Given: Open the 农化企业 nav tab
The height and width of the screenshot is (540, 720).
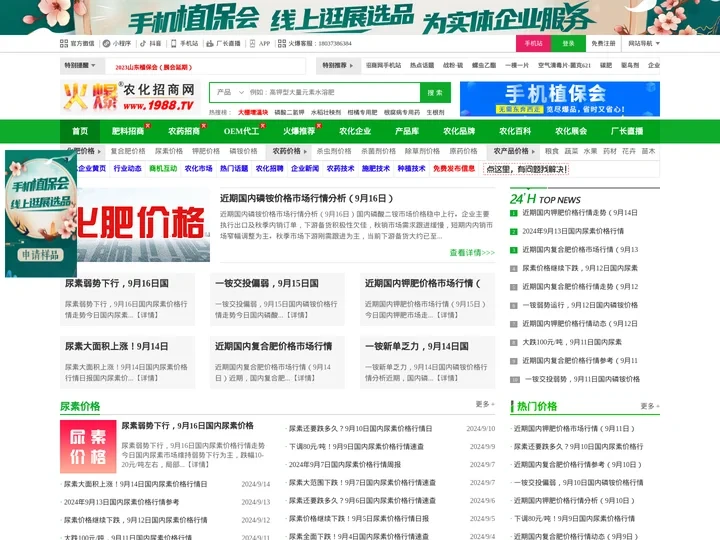Looking at the screenshot, I should (x=355, y=131).
